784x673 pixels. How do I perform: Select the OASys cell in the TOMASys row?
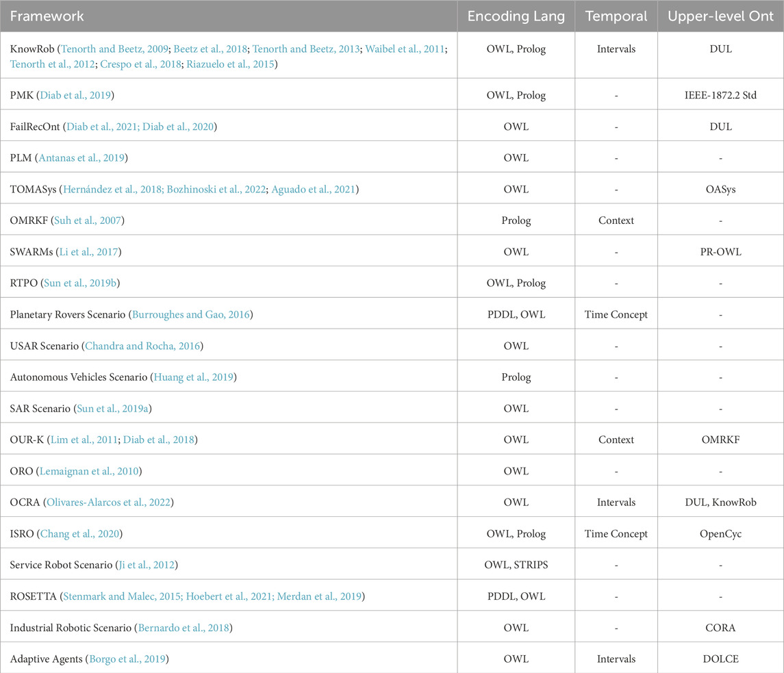720,189
